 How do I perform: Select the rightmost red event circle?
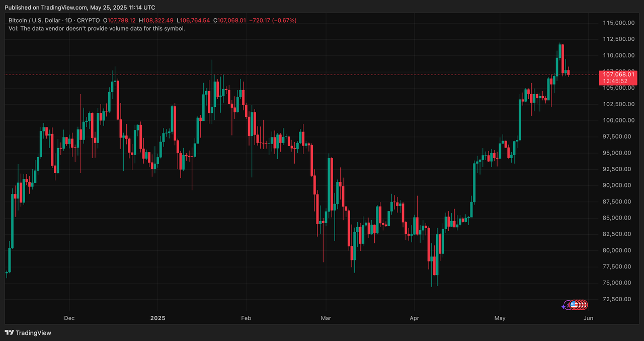click(x=584, y=304)
